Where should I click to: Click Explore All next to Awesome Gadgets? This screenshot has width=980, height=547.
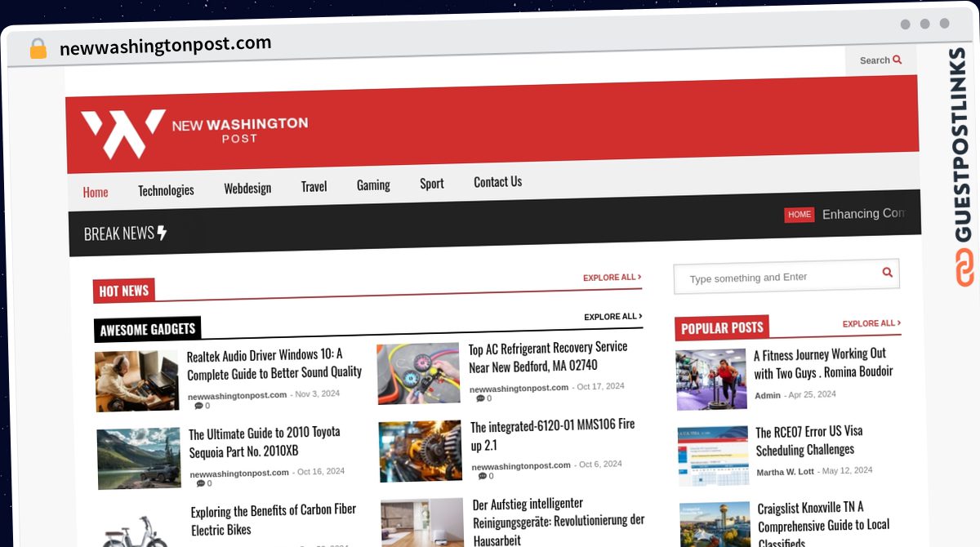[x=612, y=317]
